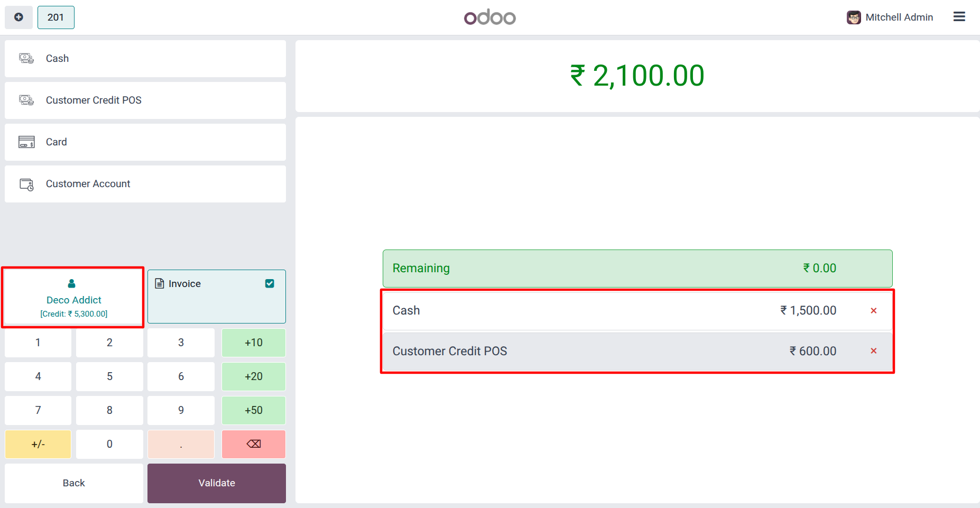Delete the Customer Credit POS payment line
Viewport: 980px width, 508px height.
click(874, 351)
